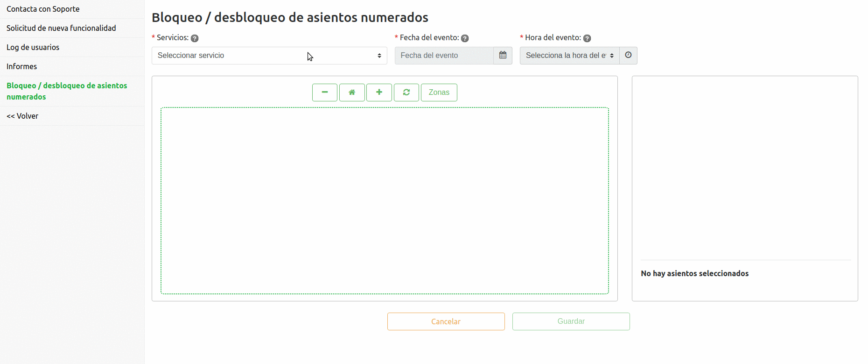Open the Informes section
868x364 pixels.
point(72,66)
